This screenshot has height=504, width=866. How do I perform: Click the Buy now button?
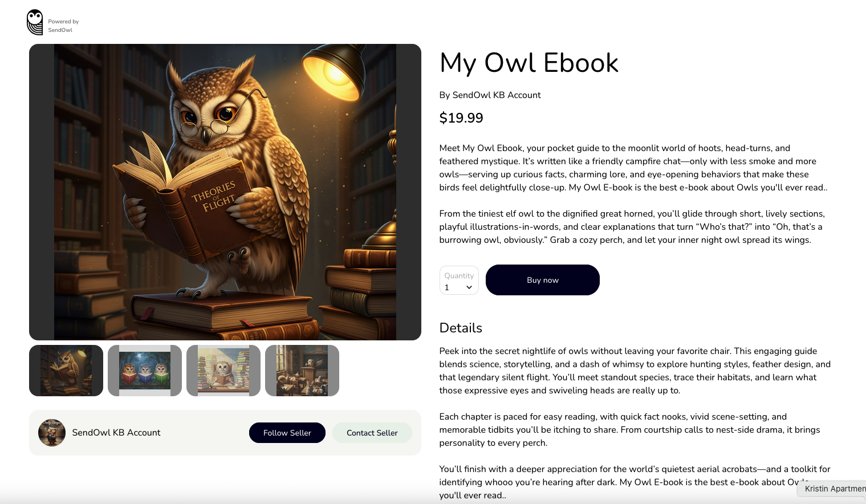(543, 280)
